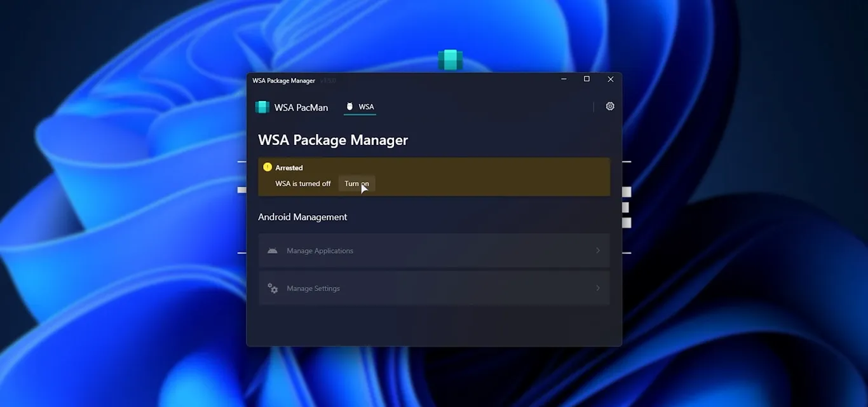Click the double-gear icon for Manage Settings
The width and height of the screenshot is (868, 407).
(x=273, y=288)
